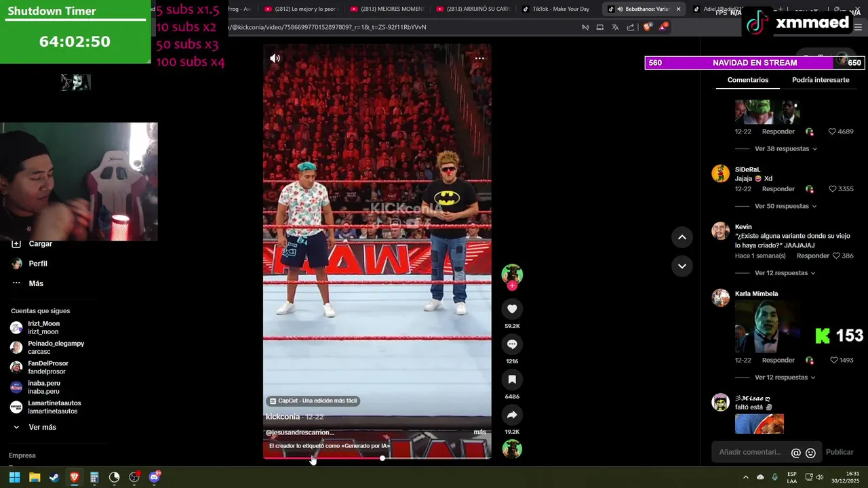Open comments via the speech bubble icon
Image resolution: width=868 pixels, height=488 pixels.
(x=512, y=344)
